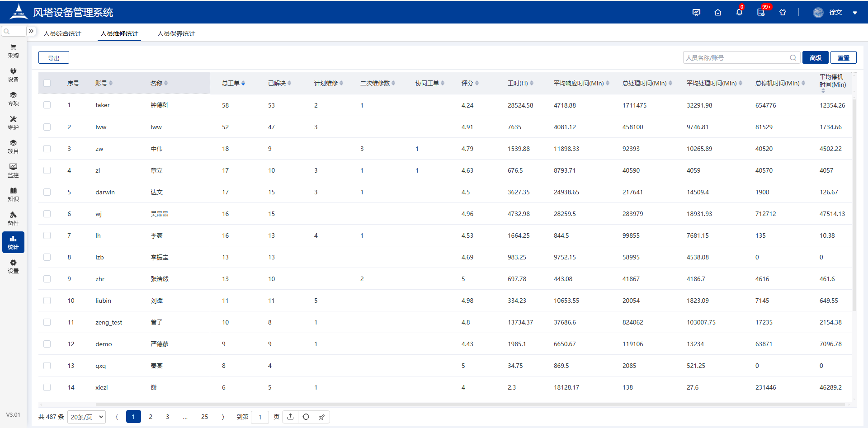The height and width of the screenshot is (428, 868).
Task: Click the 重置 reset button
Action: click(844, 58)
